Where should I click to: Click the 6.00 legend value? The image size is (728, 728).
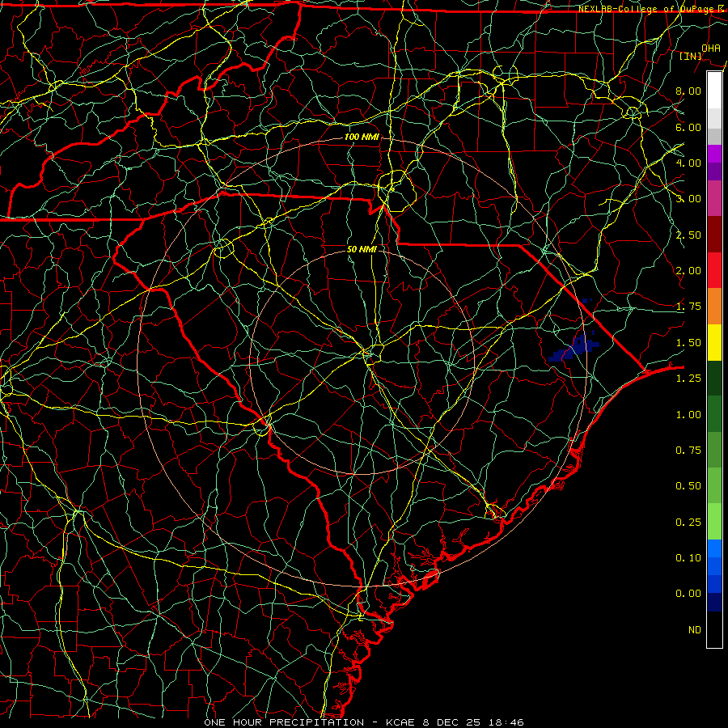(688, 127)
